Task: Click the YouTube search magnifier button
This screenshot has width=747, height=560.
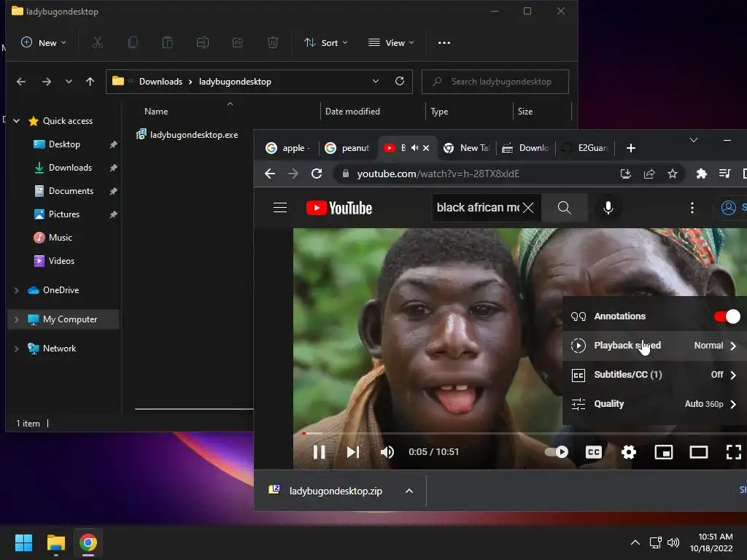Action: (x=564, y=208)
